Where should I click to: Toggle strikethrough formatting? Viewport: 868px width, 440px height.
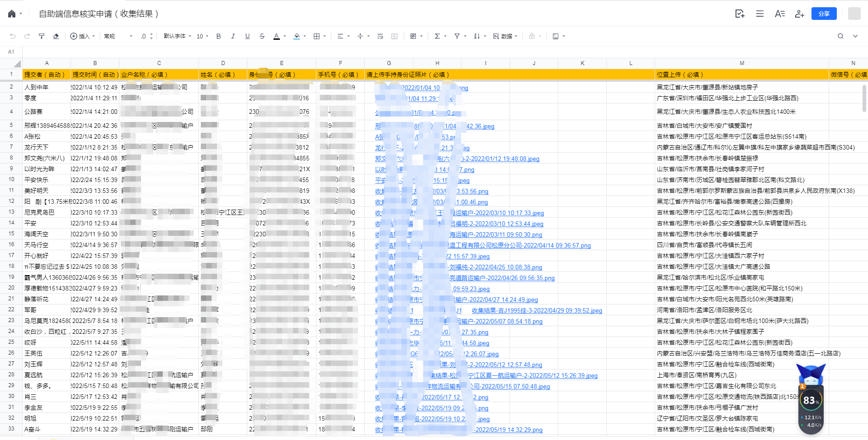262,36
